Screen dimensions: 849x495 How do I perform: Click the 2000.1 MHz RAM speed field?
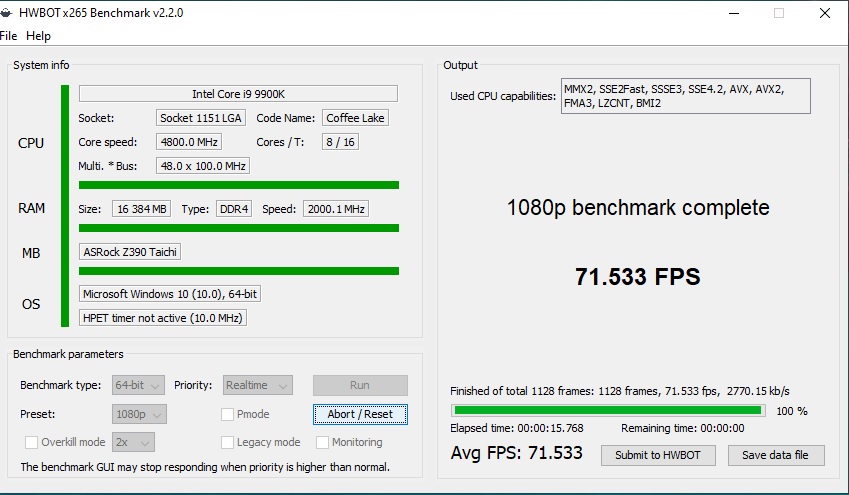coord(336,209)
